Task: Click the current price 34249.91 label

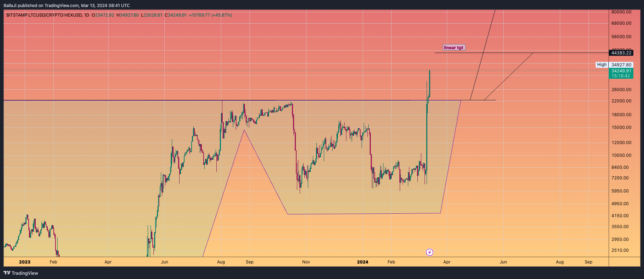Action: [x=621, y=71]
